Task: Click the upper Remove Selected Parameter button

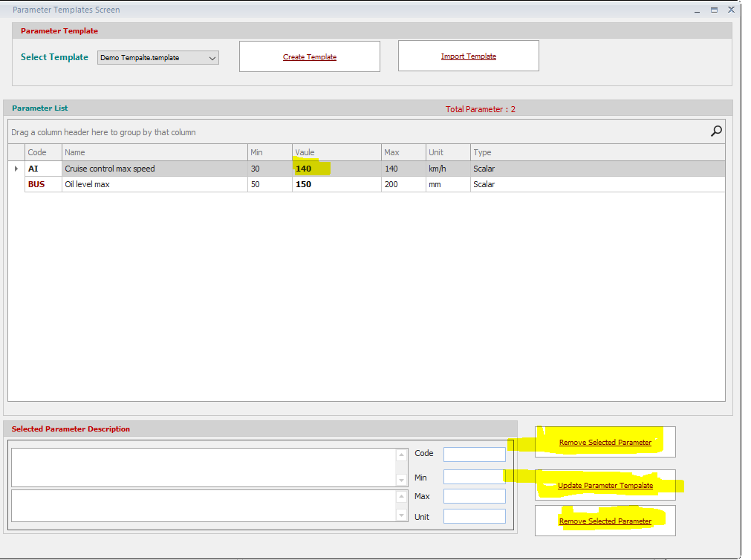Action: point(605,442)
